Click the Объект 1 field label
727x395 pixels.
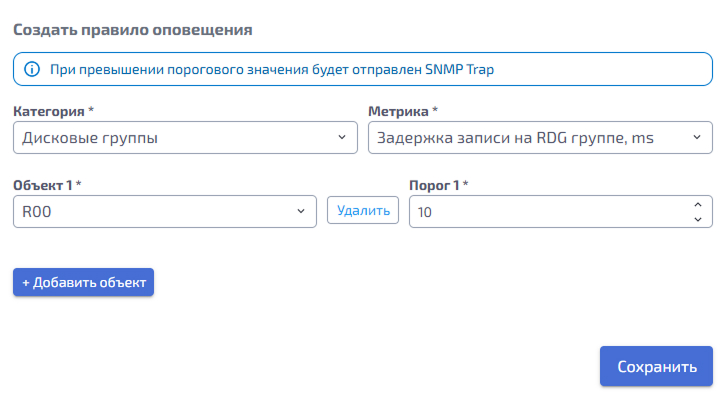[x=47, y=185]
